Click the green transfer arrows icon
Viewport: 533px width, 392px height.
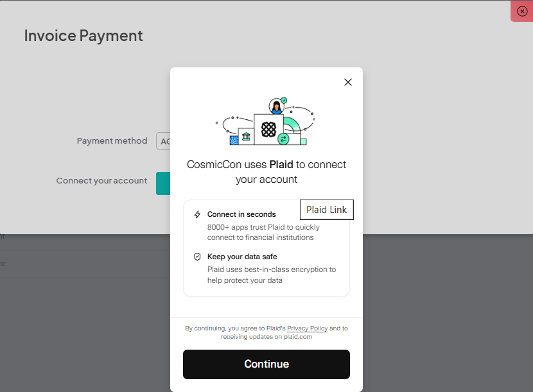tap(283, 139)
